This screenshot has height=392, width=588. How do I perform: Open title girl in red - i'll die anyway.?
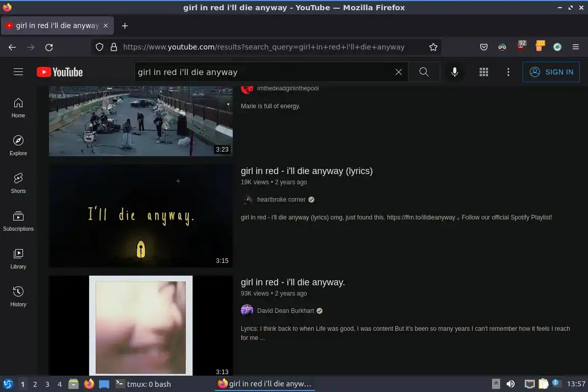[293, 282]
